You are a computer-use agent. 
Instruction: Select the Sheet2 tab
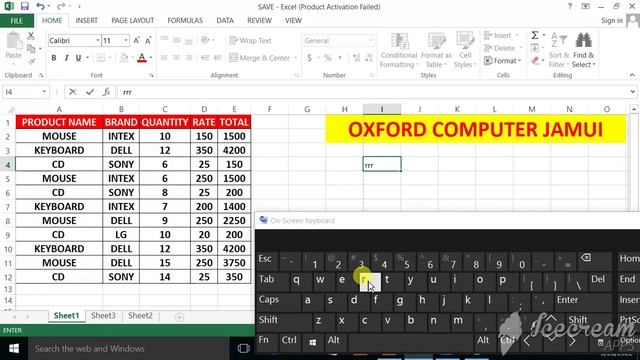pyautogui.click(x=140, y=316)
